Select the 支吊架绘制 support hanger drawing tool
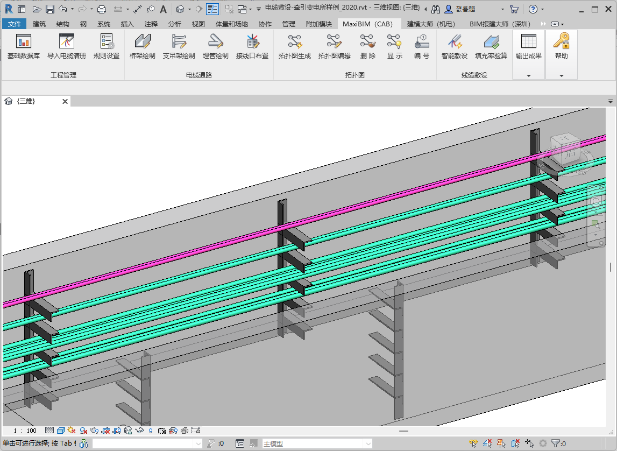The width and height of the screenshot is (617, 451). tap(180, 44)
